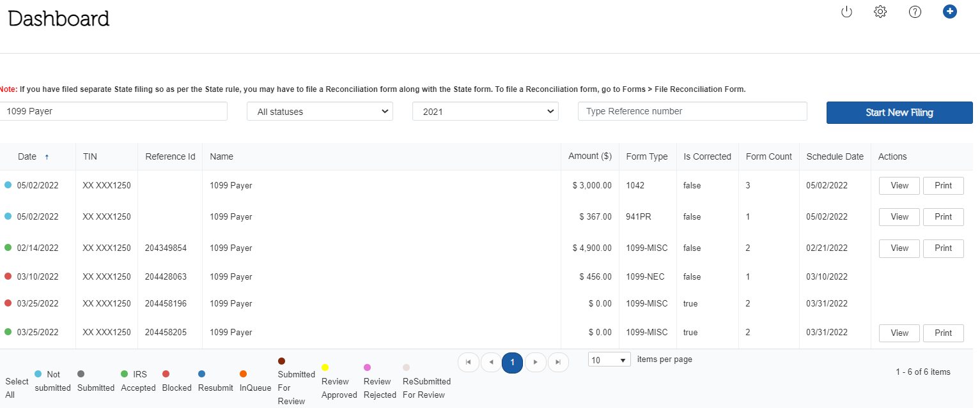
Task: Click the $ 367.00 amount cell
Action: point(595,217)
